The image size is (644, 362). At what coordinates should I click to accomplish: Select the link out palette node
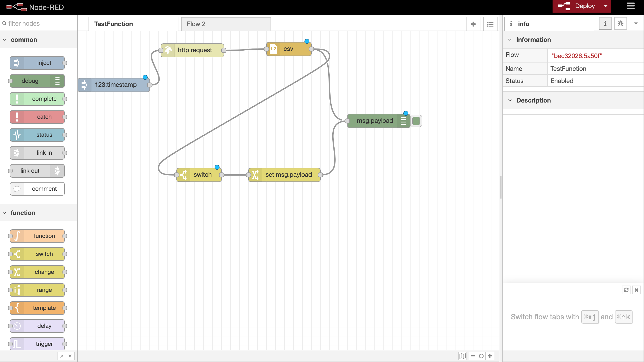pos(37,171)
